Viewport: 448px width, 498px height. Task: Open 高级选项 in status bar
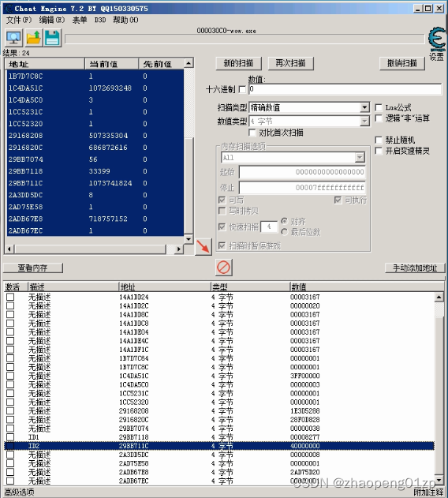click(x=19, y=492)
